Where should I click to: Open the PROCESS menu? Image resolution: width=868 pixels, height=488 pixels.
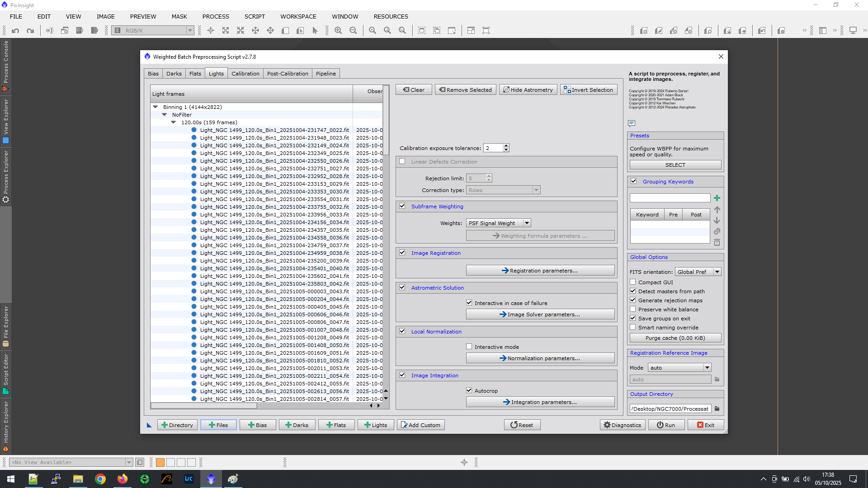pyautogui.click(x=216, y=17)
